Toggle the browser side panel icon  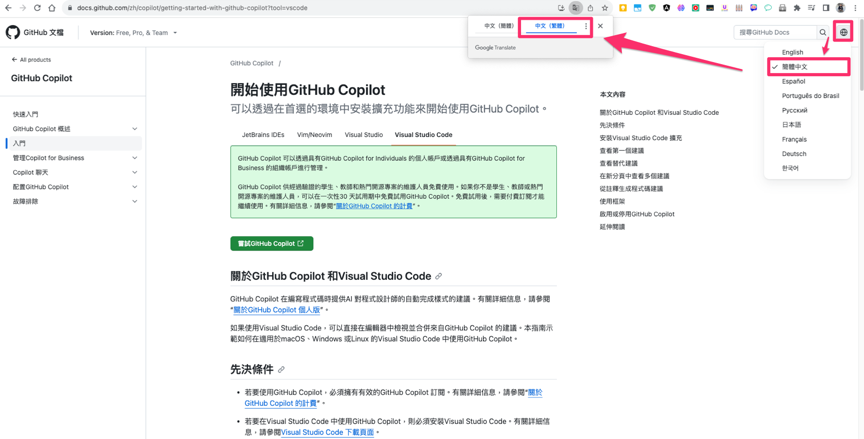pos(826,8)
